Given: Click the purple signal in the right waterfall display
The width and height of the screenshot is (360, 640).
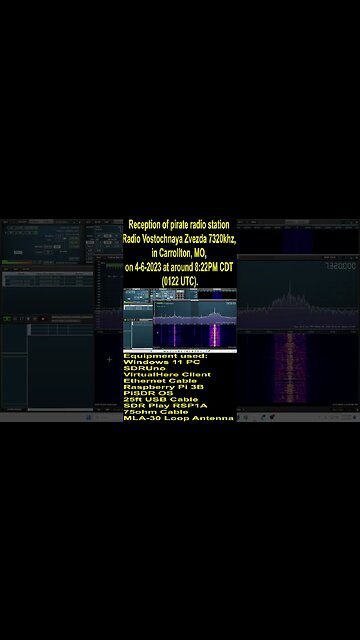Looking at the screenshot, I should click(290, 368).
